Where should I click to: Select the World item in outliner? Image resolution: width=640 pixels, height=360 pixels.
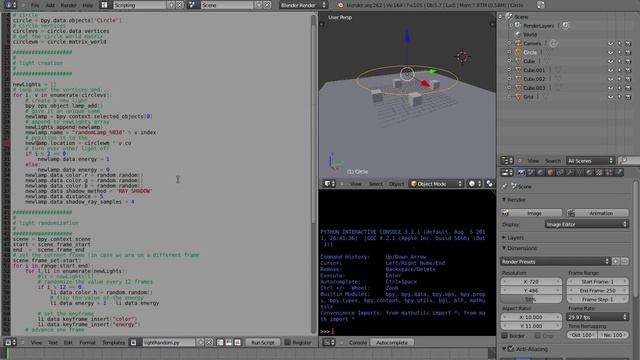point(530,35)
